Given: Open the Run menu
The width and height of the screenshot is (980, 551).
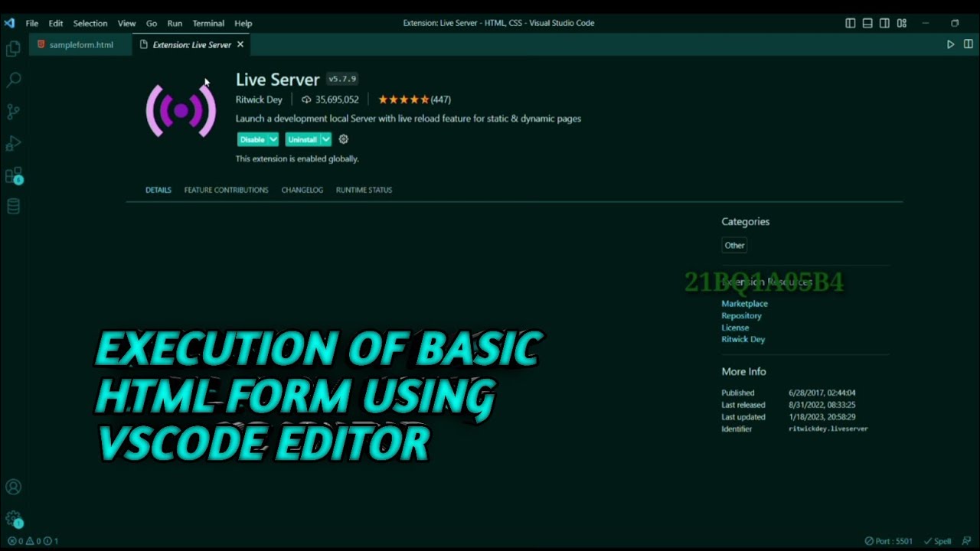Looking at the screenshot, I should [x=175, y=23].
